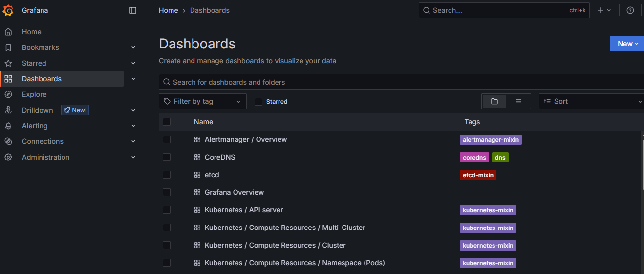644x274 pixels.
Task: Click the Home house icon in the sidebar
Action: (x=8, y=32)
